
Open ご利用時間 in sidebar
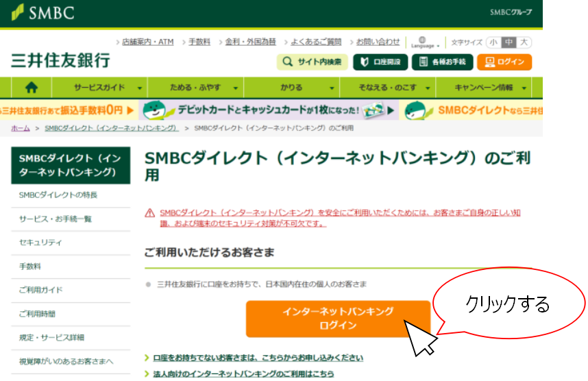pyautogui.click(x=71, y=314)
